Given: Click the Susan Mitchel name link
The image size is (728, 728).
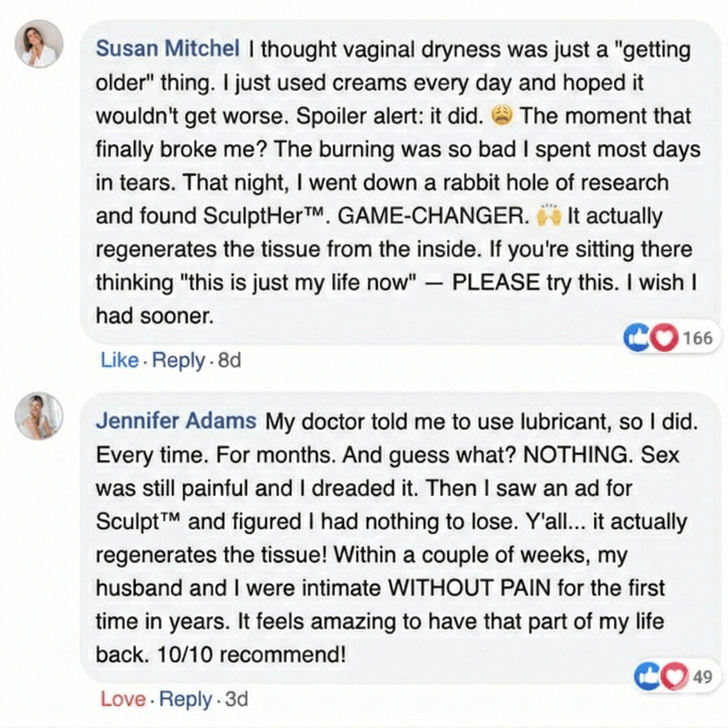Looking at the screenshot, I should coord(167,49).
